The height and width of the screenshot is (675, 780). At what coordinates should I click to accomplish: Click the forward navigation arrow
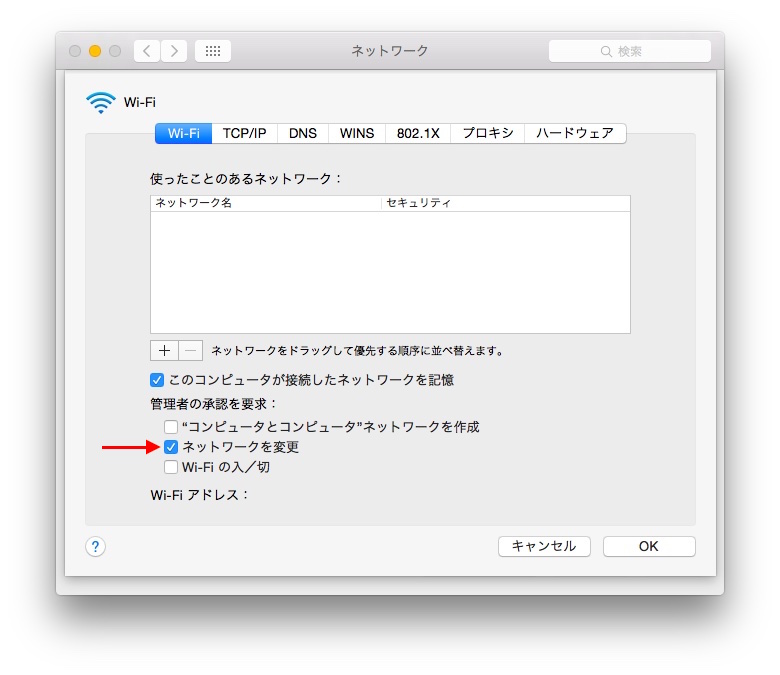pyautogui.click(x=174, y=51)
